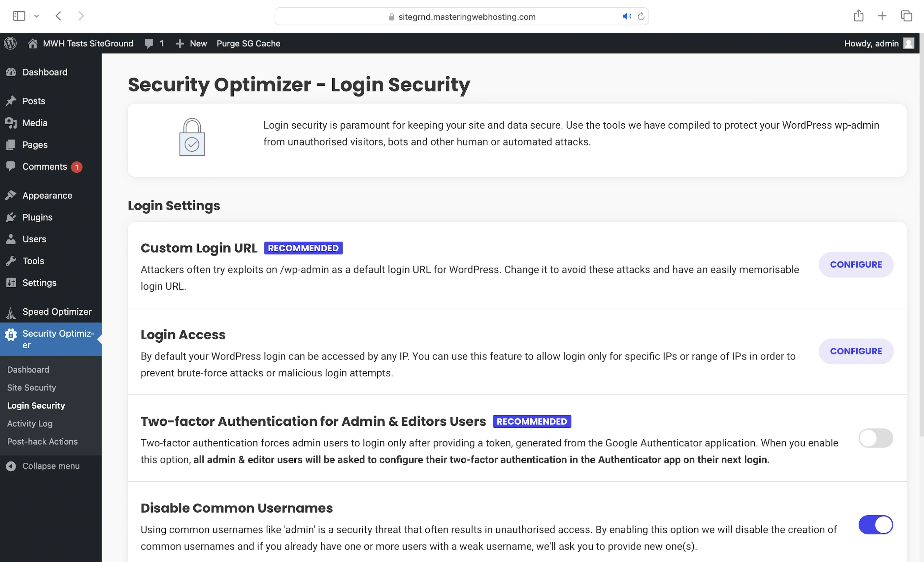
Task: Mute tab audio via speaker icon
Action: click(x=627, y=16)
